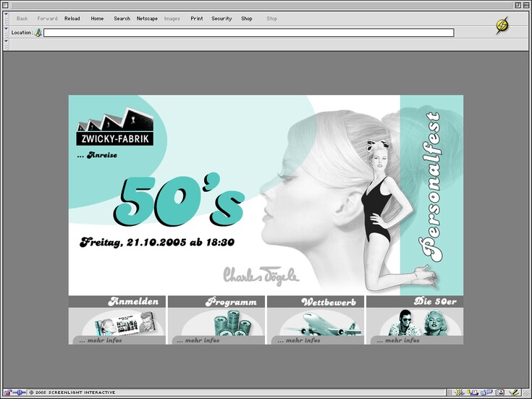Viewport: 532px width, 399px height.
Task: Open the '... Anreise' link
Action: pyautogui.click(x=97, y=155)
